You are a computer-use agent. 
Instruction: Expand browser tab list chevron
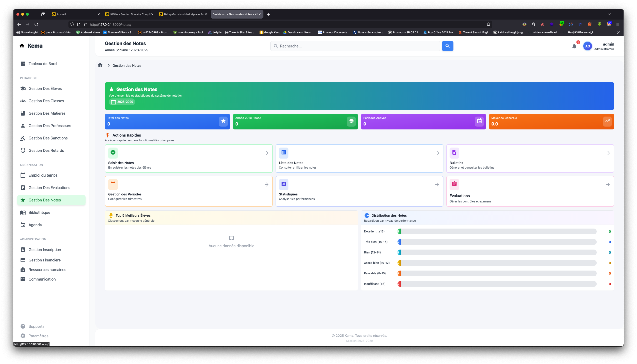tap(609, 14)
